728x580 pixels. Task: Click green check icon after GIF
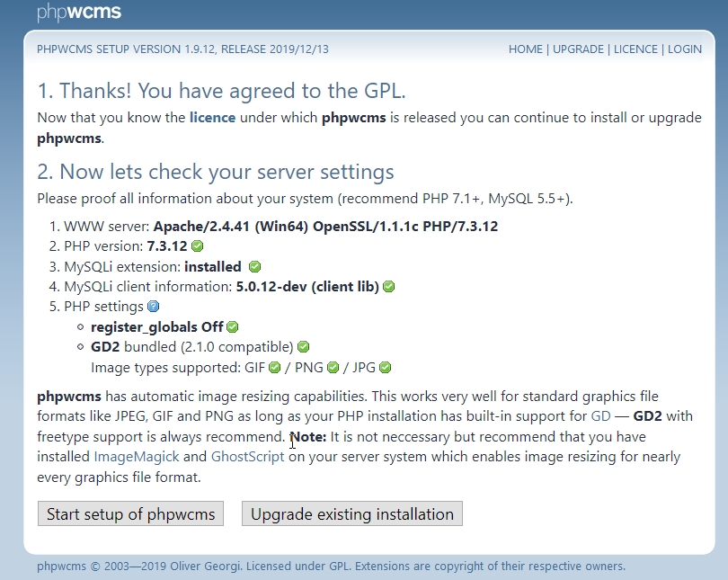275,368
